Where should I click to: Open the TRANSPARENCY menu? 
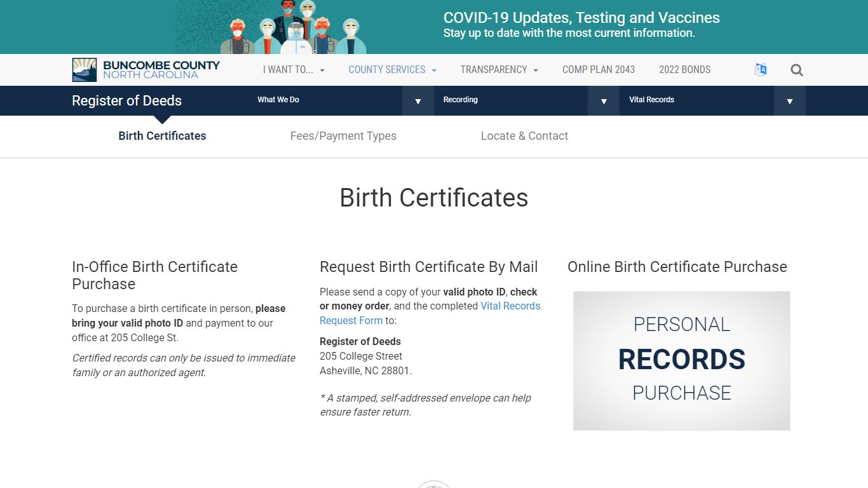499,70
